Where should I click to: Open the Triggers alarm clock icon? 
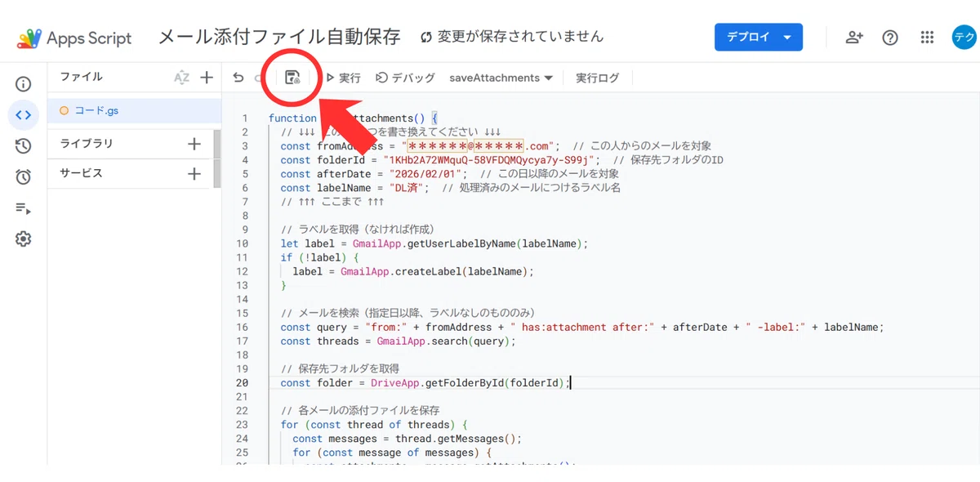click(24, 177)
